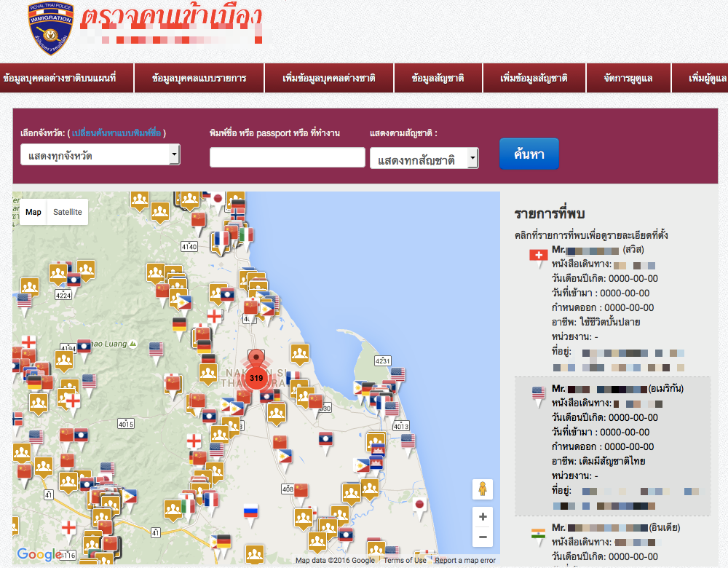Image resolution: width=728 pixels, height=568 pixels.
Task: Select US flag marker below road 4013 label
Action: tap(408, 444)
